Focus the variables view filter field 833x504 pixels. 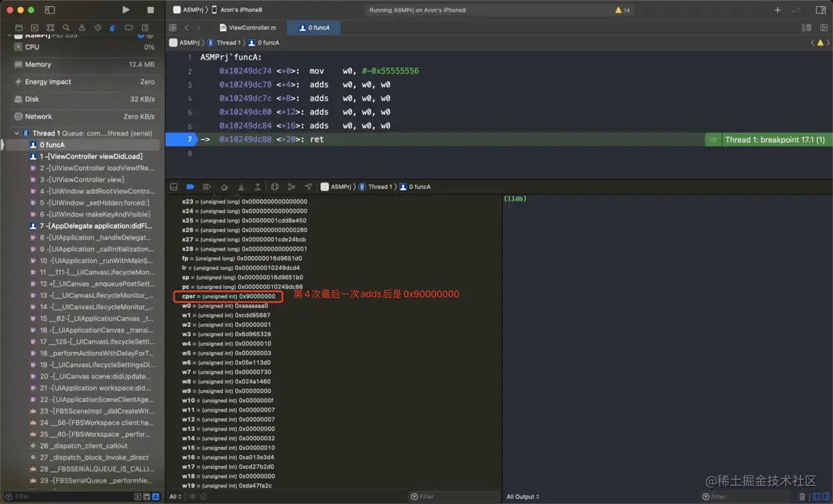pyautogui.click(x=453, y=496)
